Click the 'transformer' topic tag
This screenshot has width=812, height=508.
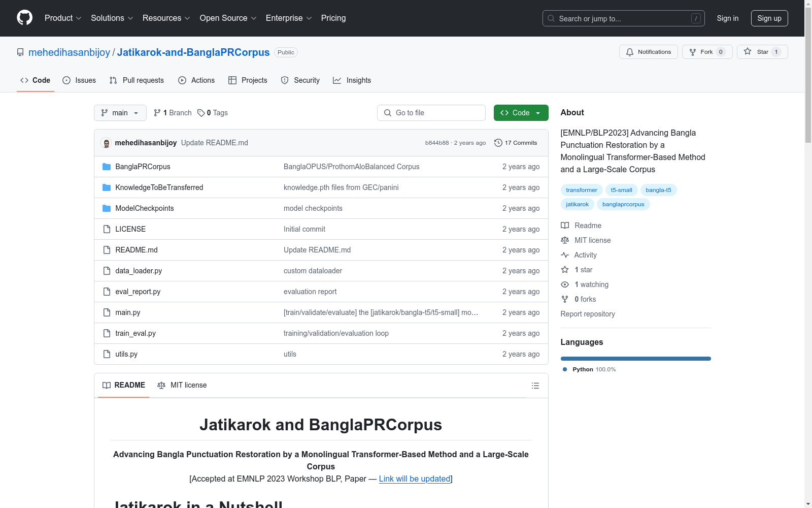click(x=582, y=190)
